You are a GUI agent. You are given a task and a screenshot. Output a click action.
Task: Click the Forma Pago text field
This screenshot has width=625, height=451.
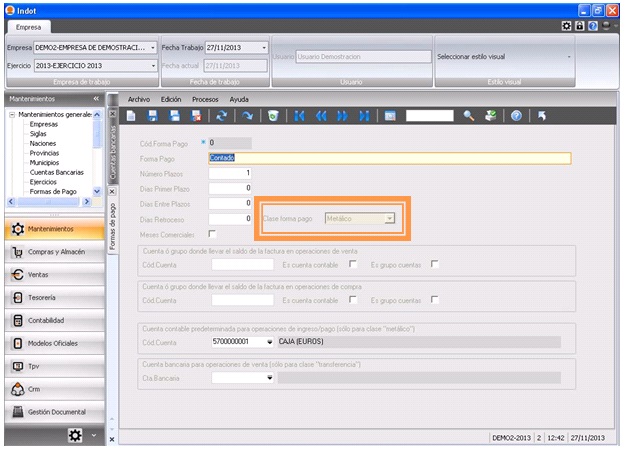pyautogui.click(x=388, y=157)
